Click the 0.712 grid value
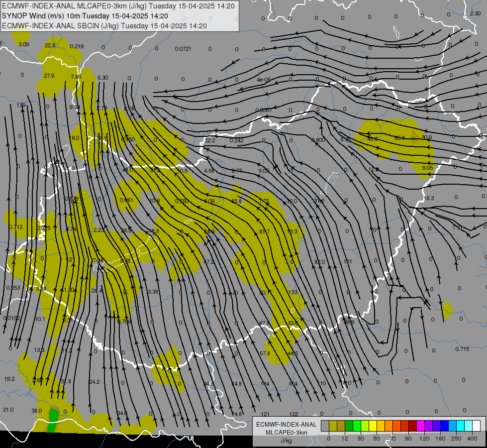 (16, 227)
